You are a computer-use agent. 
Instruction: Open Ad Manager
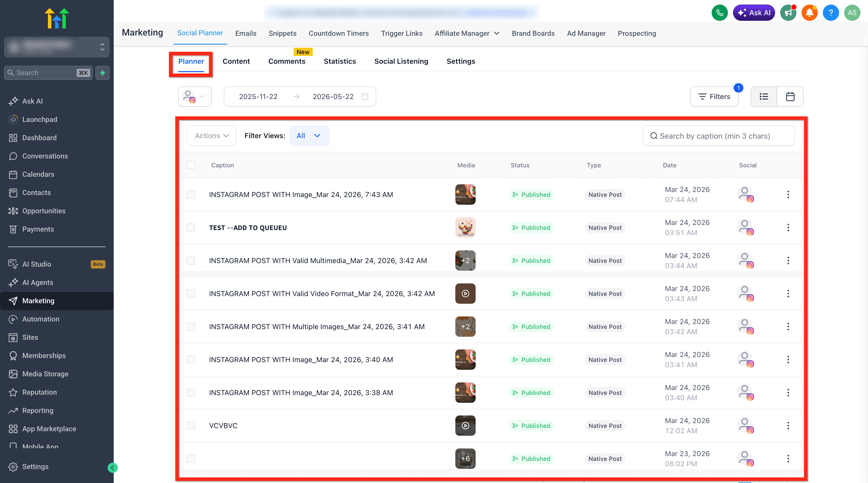[586, 33]
